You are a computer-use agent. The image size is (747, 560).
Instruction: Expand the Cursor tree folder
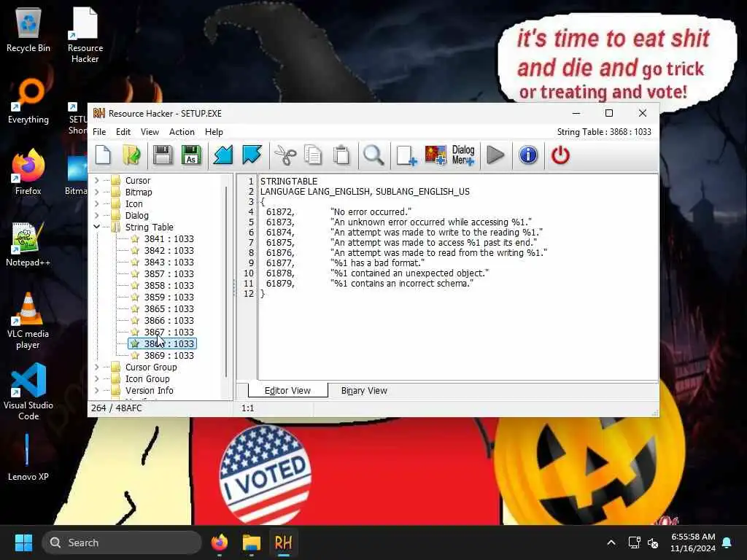pos(97,181)
